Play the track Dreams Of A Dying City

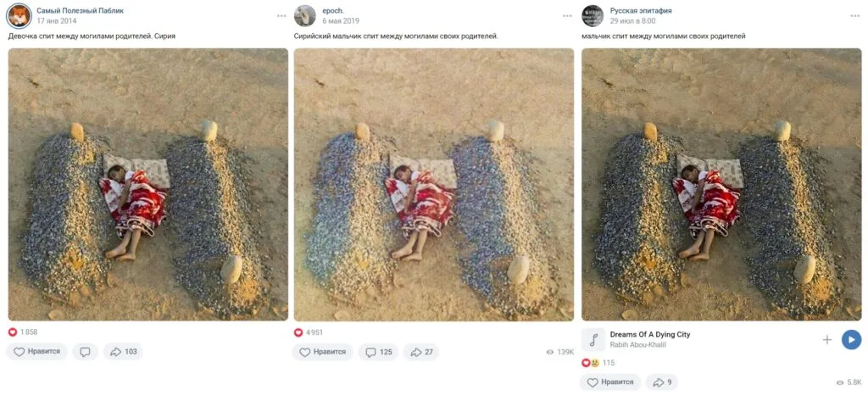(x=851, y=340)
